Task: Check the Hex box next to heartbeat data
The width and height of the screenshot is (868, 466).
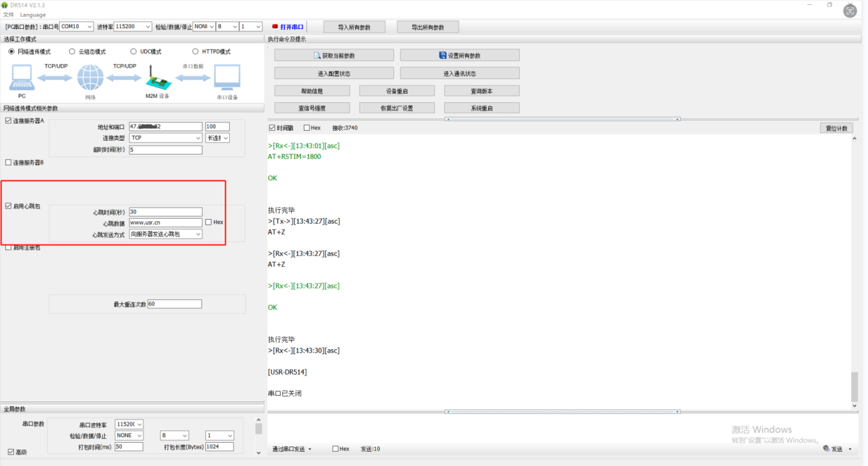Action: click(208, 222)
